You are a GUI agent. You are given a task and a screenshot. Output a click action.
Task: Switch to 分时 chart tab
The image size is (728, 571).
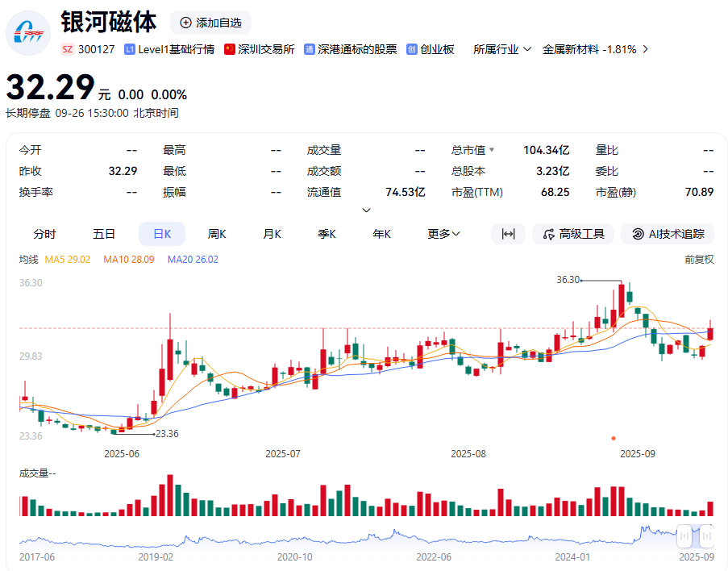pyautogui.click(x=44, y=234)
